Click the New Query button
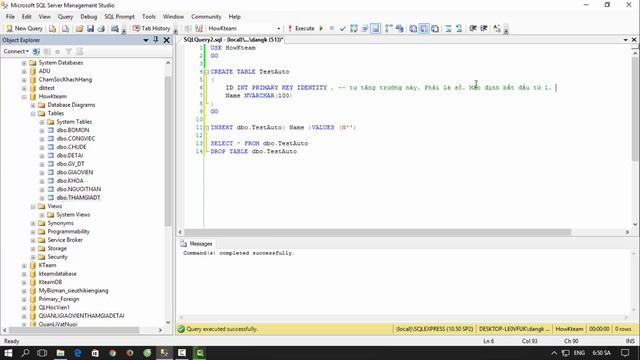 24,28
